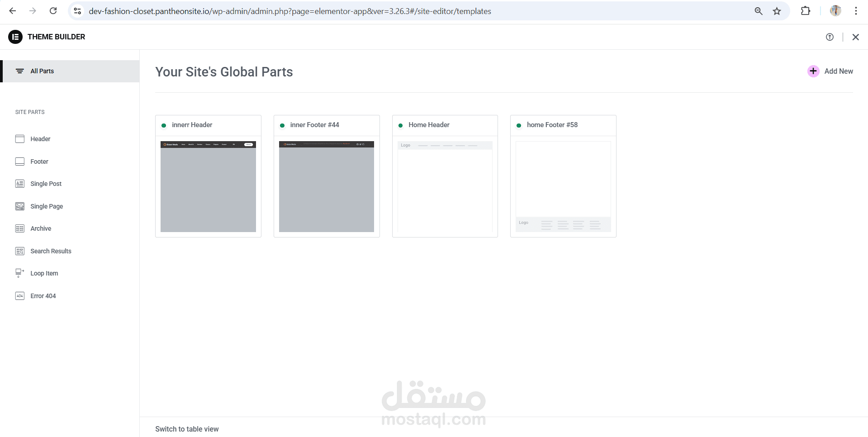The image size is (868, 437).
Task: Reload the current page
Action: click(x=53, y=11)
